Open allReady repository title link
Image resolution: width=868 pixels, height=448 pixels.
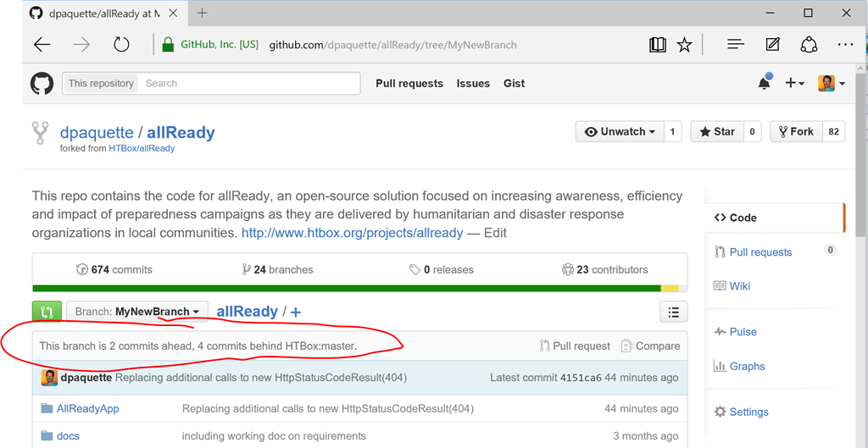(x=181, y=133)
